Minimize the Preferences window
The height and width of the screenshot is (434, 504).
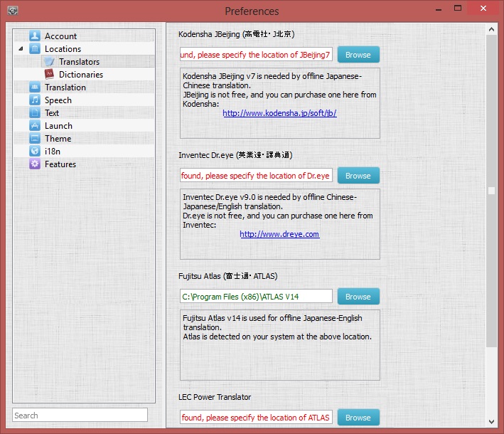click(x=439, y=10)
